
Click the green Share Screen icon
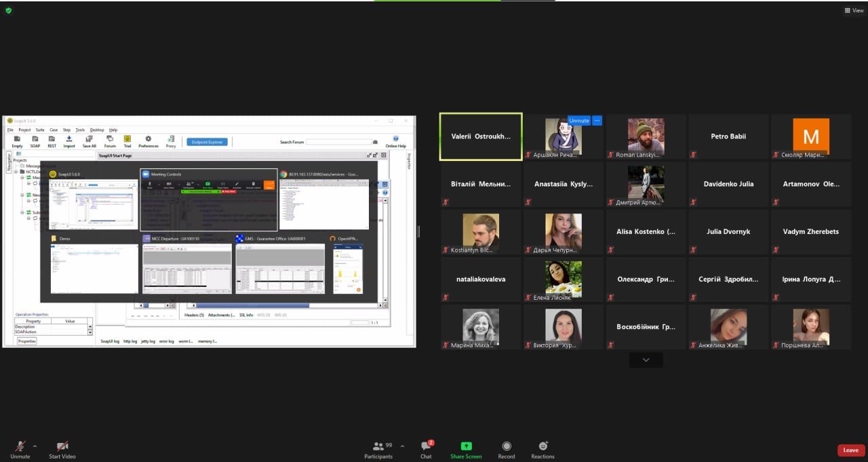tap(466, 446)
